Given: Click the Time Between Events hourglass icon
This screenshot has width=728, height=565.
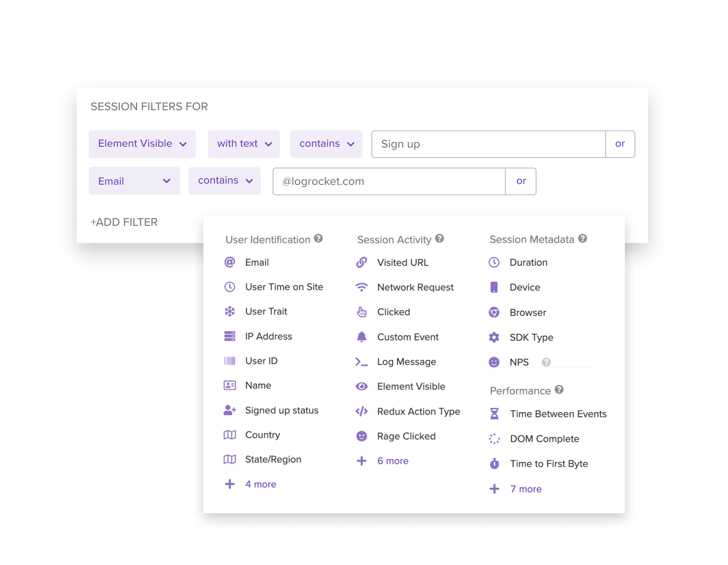Looking at the screenshot, I should 494,414.
